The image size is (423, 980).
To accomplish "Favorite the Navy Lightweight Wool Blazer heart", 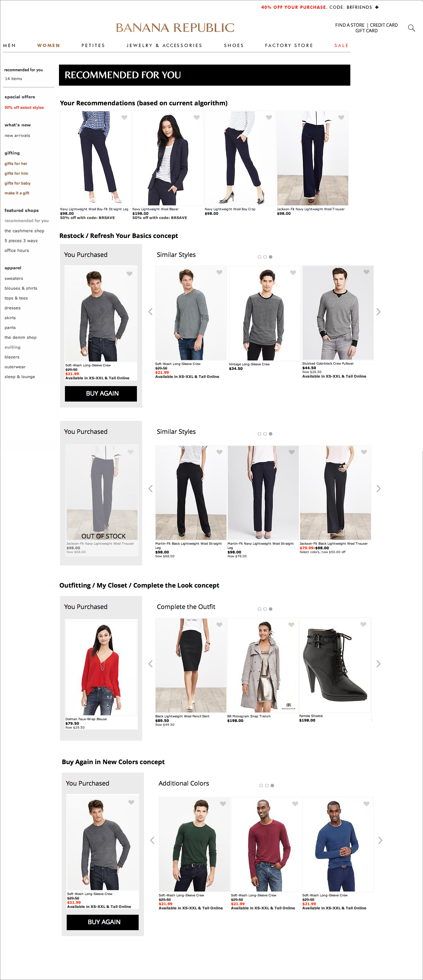I will pos(196,118).
